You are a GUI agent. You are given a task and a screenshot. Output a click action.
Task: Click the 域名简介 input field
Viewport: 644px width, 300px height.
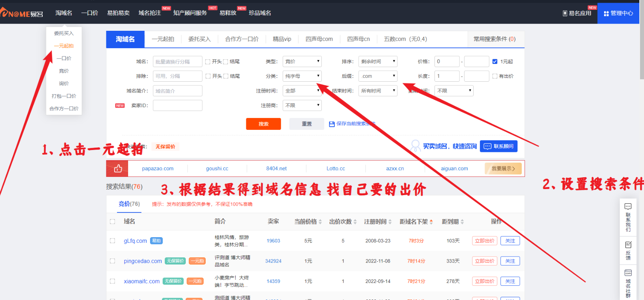(178, 91)
